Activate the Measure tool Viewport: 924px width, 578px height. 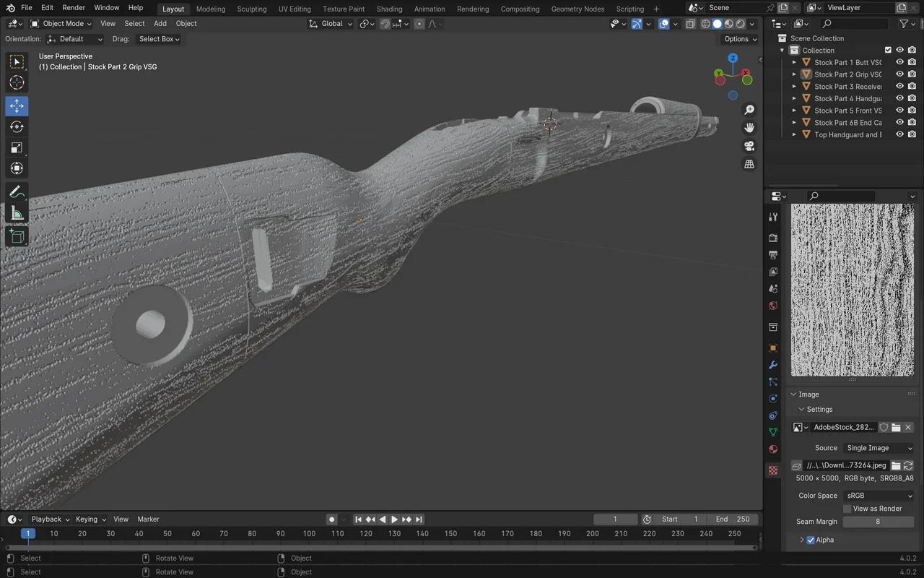click(16, 212)
